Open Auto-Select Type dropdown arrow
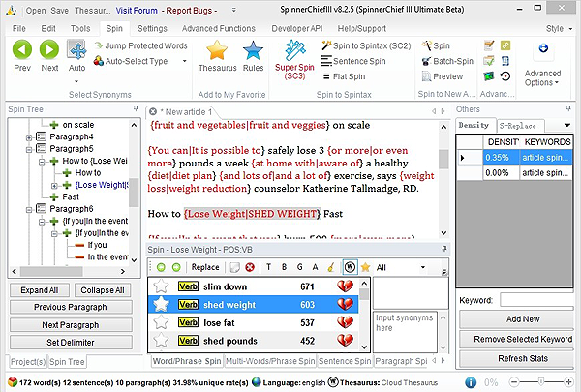This screenshot has width=581, height=392. [x=184, y=61]
